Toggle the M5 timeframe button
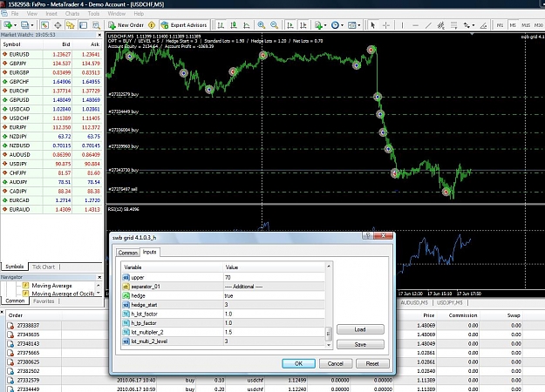545x392 pixels. pos(513,25)
